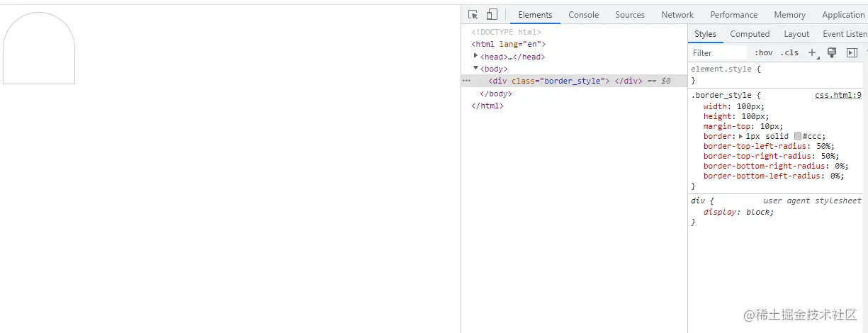
Task: Select the closing </html> tag row
Action: 487,106
